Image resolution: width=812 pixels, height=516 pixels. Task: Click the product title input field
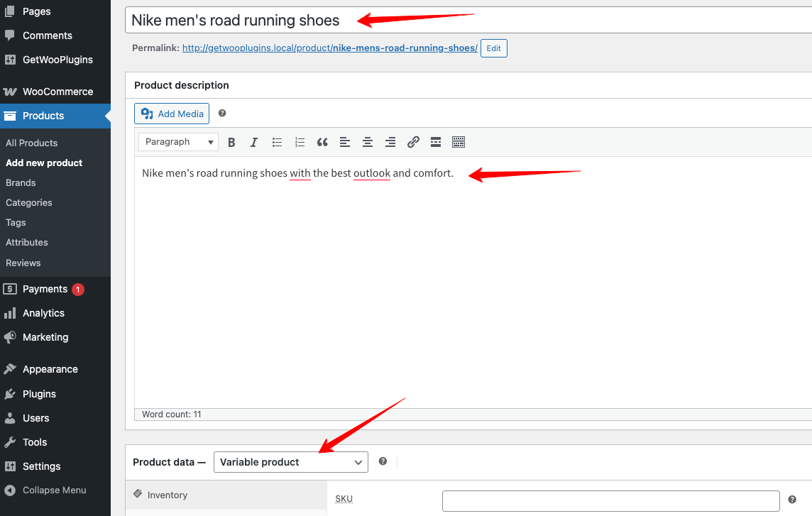[468, 20]
